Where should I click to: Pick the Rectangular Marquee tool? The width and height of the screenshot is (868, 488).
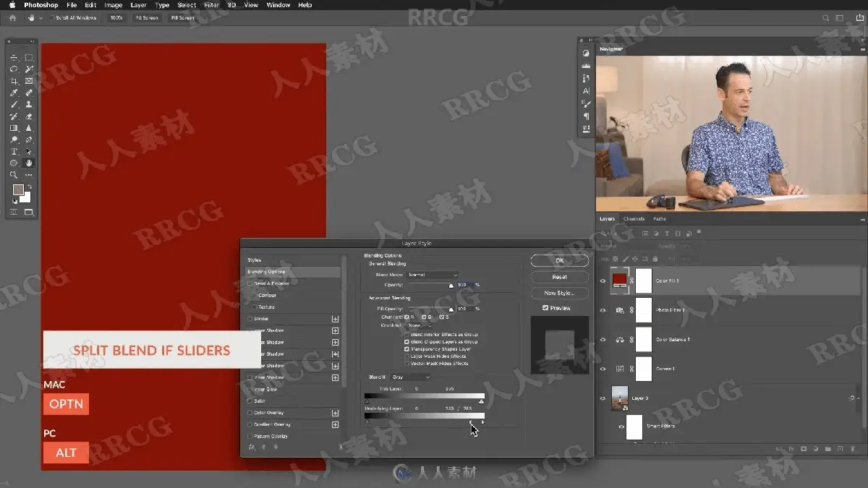coord(29,58)
